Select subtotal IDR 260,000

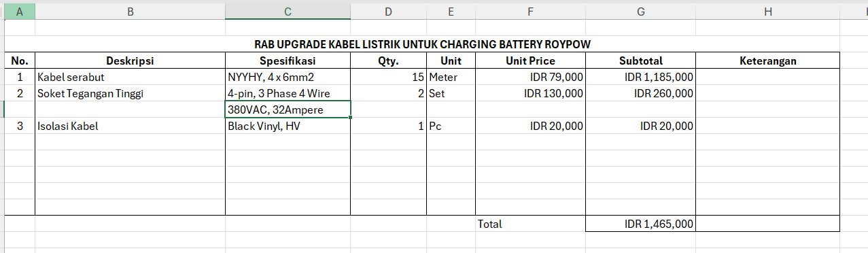tap(640, 93)
